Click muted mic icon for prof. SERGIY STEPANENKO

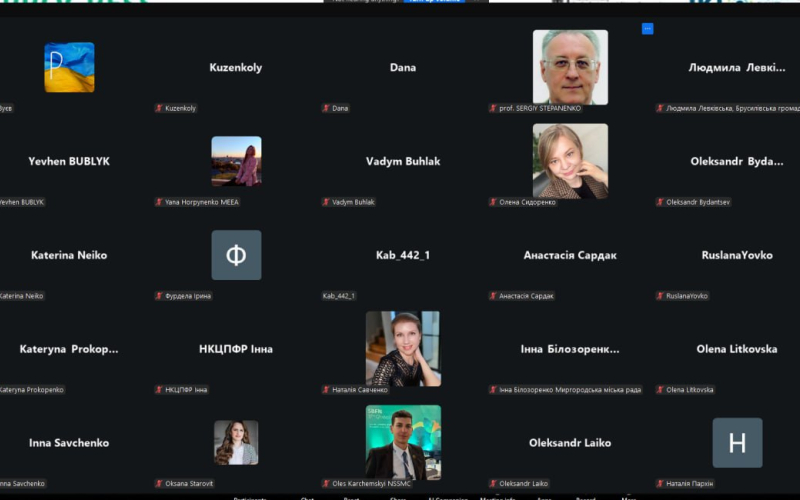(493, 108)
